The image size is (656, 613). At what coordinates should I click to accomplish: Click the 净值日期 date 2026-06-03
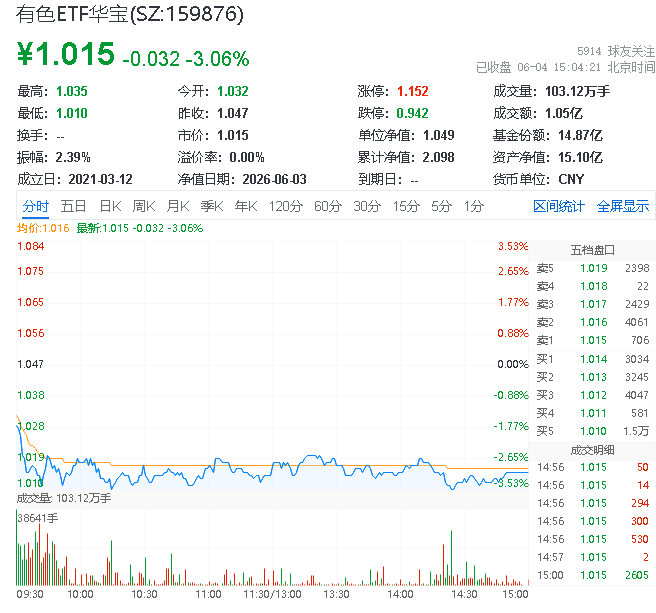tap(274, 180)
